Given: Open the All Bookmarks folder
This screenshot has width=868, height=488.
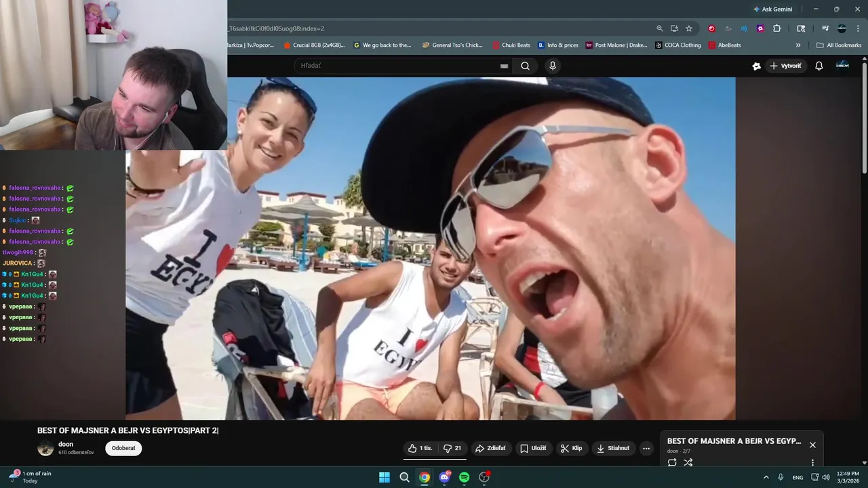Looking at the screenshot, I should point(839,45).
